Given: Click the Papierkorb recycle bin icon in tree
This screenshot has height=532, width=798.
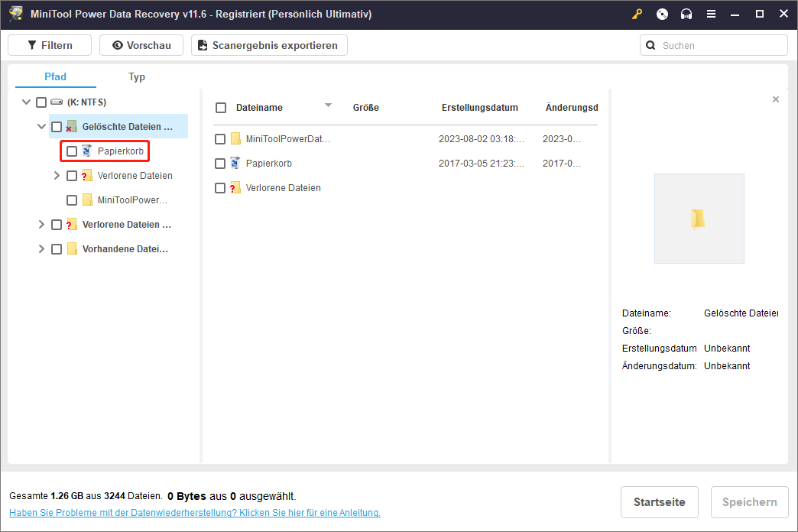Looking at the screenshot, I should pos(86,151).
